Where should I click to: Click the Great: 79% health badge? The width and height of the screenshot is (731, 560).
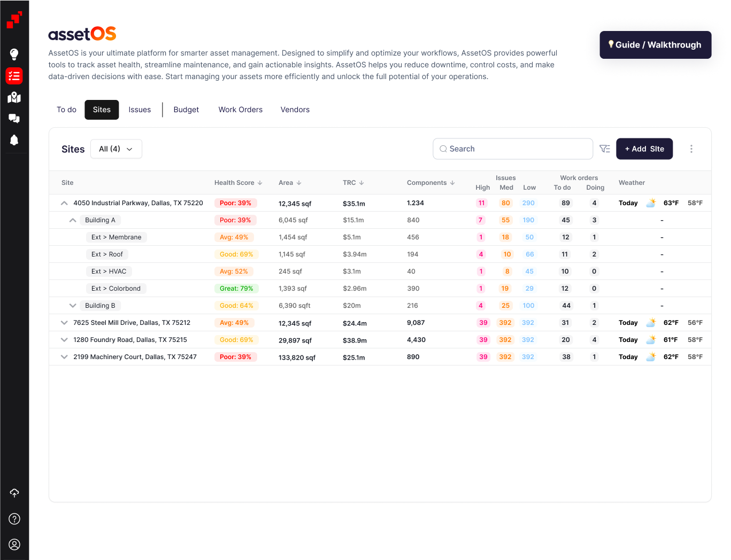tap(236, 289)
